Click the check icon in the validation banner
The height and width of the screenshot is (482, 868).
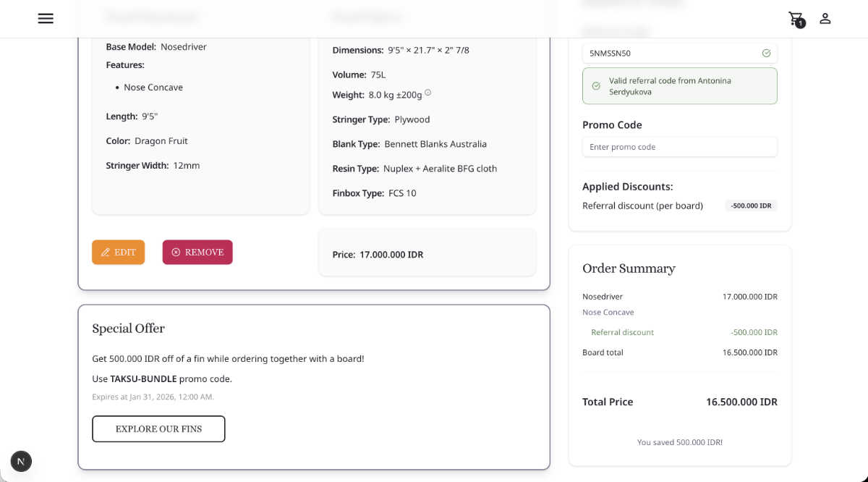pos(595,85)
